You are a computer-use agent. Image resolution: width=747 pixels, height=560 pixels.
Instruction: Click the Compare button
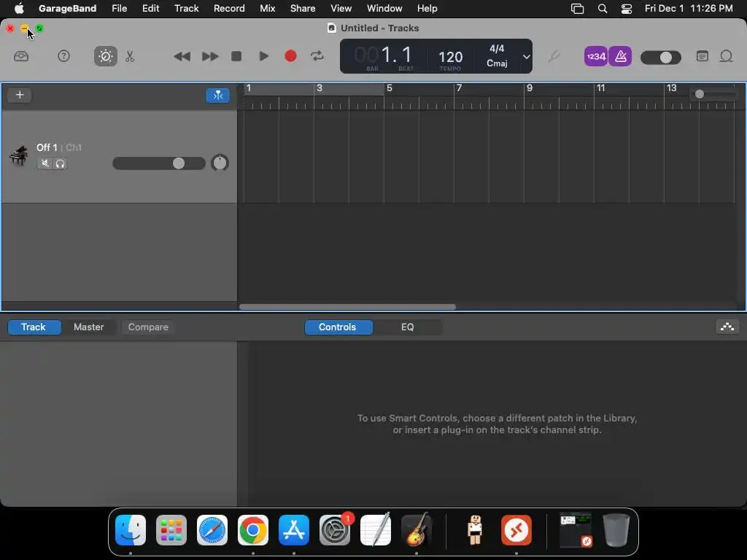[x=148, y=327]
